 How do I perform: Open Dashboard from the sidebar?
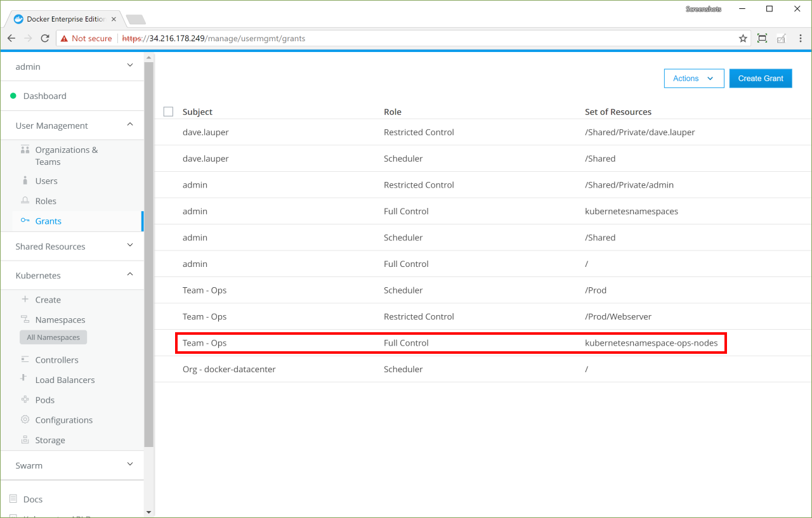(44, 96)
